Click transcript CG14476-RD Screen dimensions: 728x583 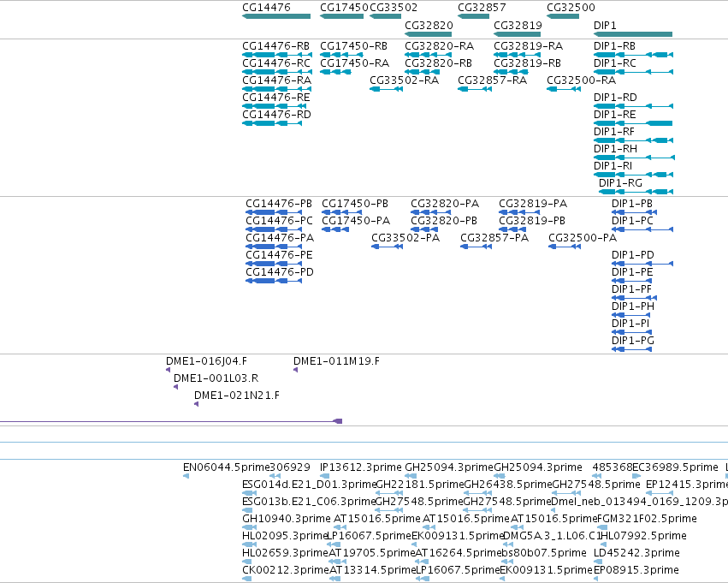point(272,123)
